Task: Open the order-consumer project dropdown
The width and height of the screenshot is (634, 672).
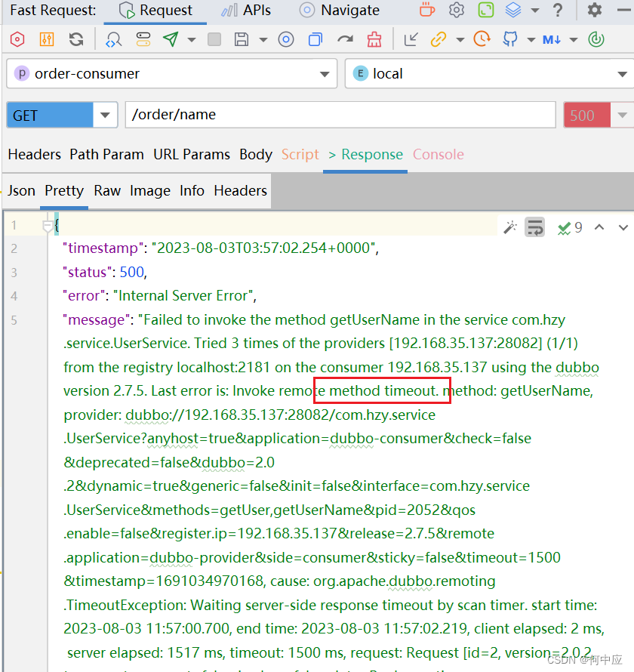Action: (172, 74)
